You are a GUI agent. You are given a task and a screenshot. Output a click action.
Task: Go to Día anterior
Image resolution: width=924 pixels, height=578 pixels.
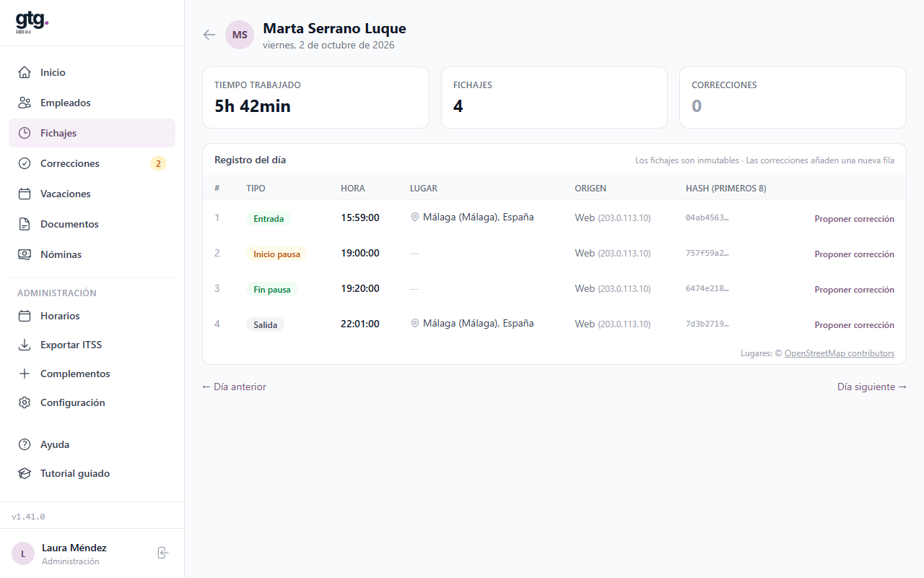[x=234, y=387]
